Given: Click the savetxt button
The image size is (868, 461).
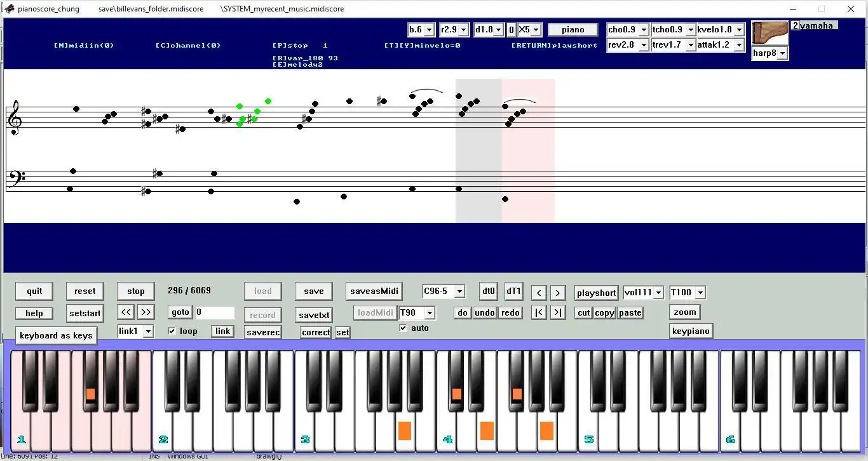Looking at the screenshot, I should (x=314, y=316).
